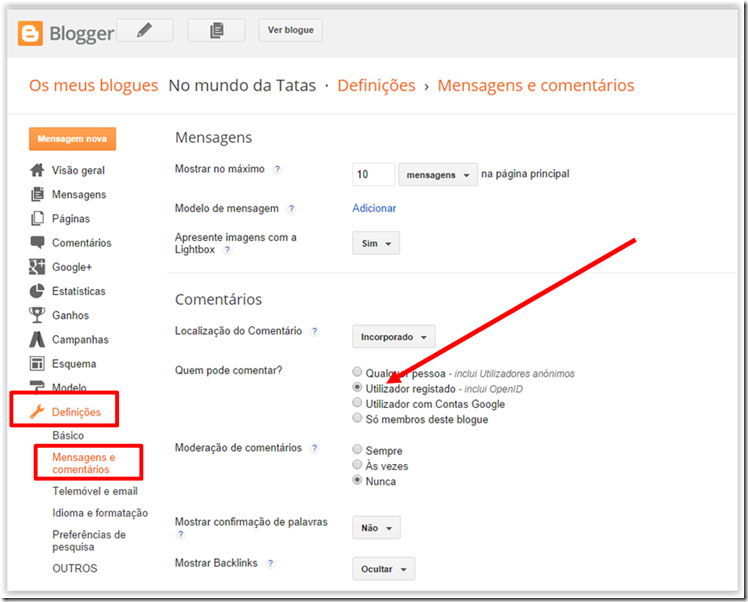Image resolution: width=748 pixels, height=602 pixels.
Task: Open Esquema sidebar item
Action: pyautogui.click(x=74, y=364)
